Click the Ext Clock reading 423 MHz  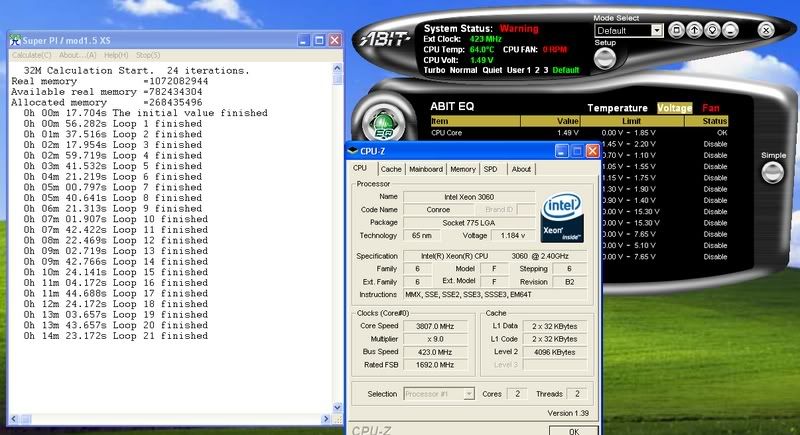coord(485,39)
